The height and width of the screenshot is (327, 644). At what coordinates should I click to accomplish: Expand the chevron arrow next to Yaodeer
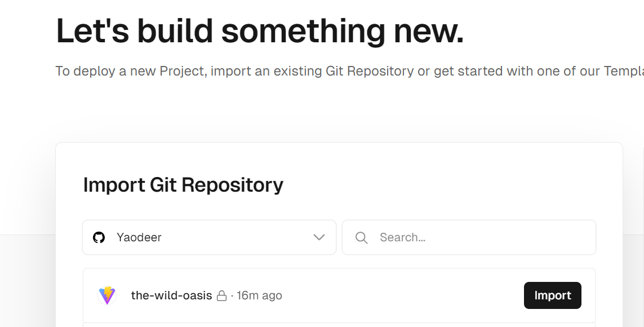[x=319, y=237]
